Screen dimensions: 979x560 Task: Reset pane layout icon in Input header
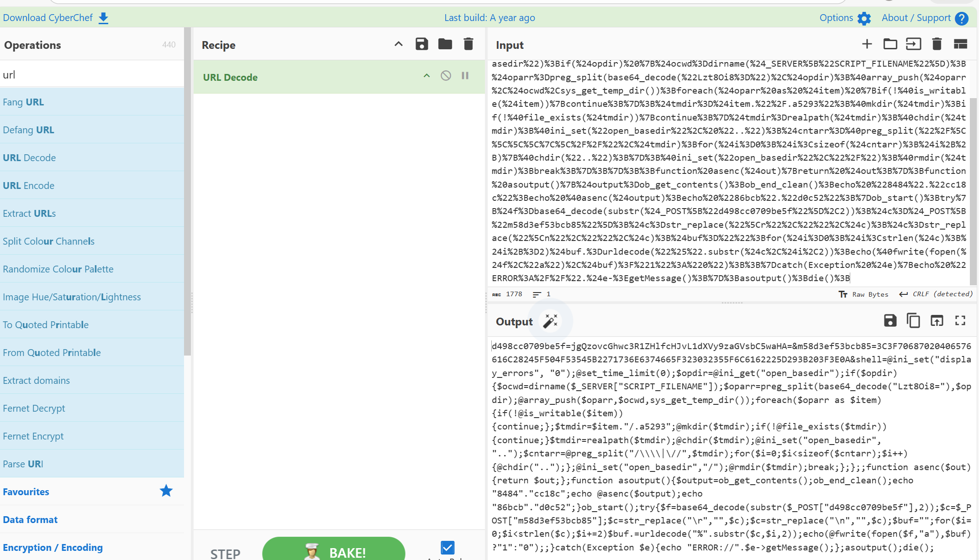click(x=960, y=44)
